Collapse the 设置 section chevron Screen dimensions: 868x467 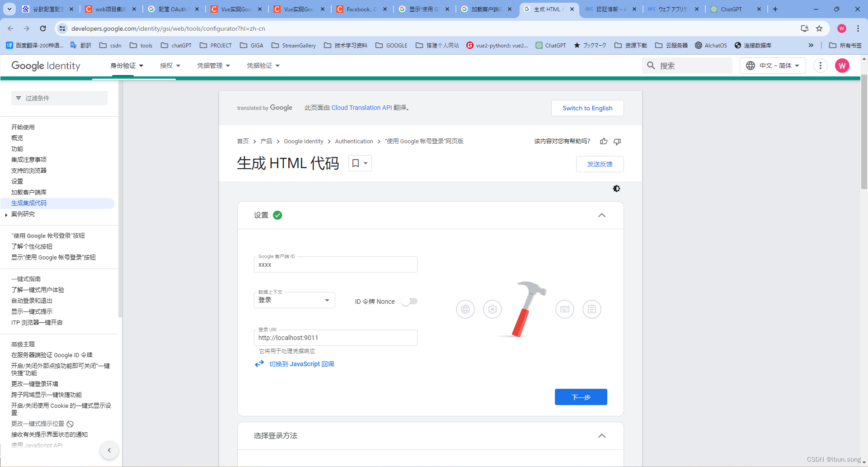[x=601, y=215]
